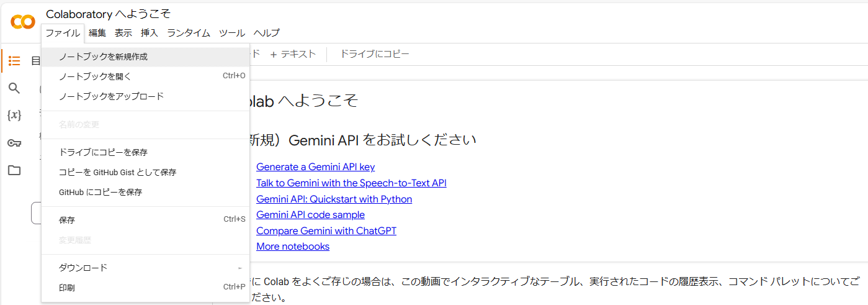The width and height of the screenshot is (868, 305).
Task: Open the secrets key icon
Action: pos(14,143)
